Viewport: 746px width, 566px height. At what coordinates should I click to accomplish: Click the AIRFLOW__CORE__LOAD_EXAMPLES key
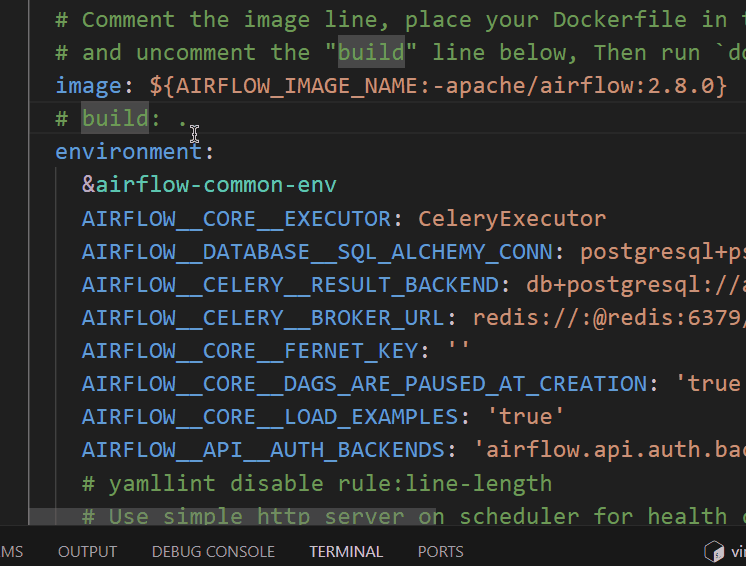tap(270, 417)
